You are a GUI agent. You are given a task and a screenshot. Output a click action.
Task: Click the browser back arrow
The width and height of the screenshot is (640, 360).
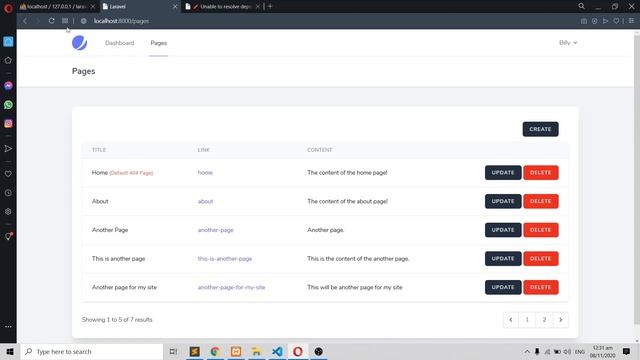click(x=25, y=21)
